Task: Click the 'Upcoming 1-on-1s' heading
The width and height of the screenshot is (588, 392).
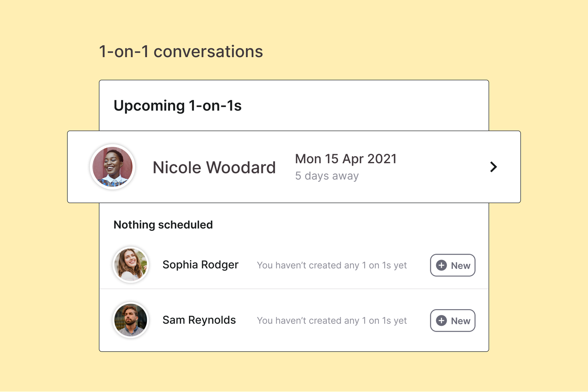Action: 178,106
